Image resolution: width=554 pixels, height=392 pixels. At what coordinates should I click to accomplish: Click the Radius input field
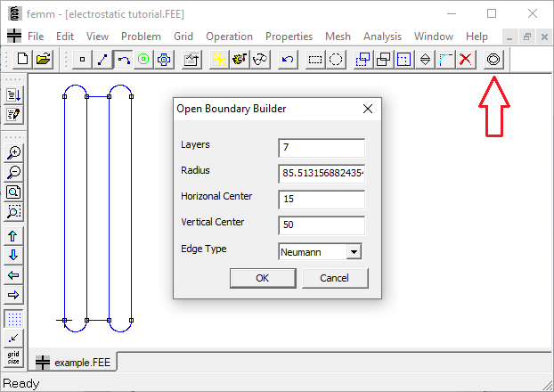click(322, 173)
